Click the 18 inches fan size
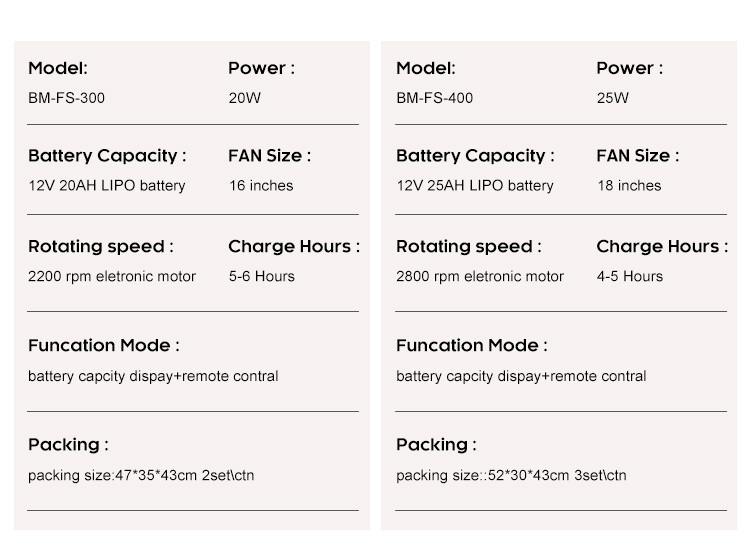 pyautogui.click(x=629, y=186)
